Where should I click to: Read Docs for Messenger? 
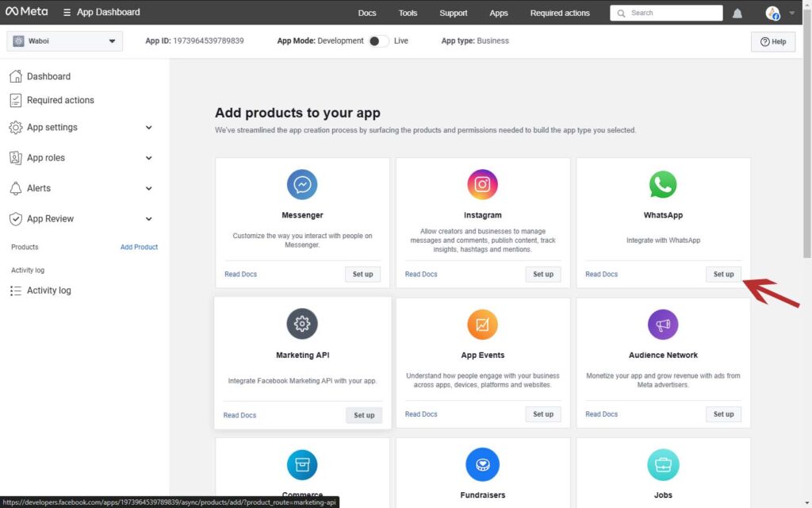(240, 274)
